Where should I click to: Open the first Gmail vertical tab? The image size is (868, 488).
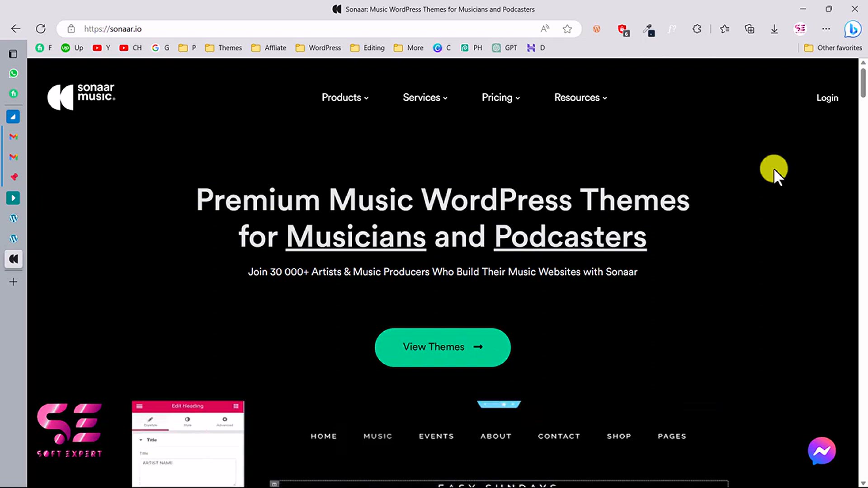pos(14,136)
